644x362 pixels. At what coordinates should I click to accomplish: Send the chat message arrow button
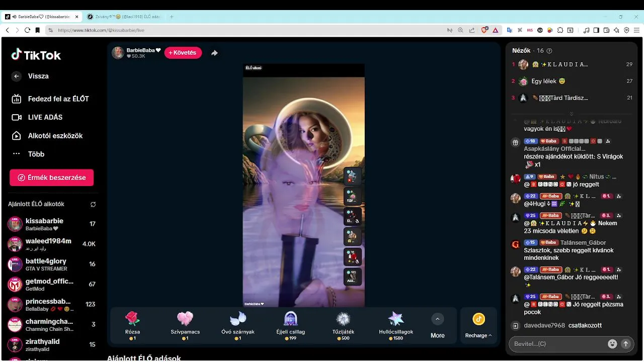point(626,344)
